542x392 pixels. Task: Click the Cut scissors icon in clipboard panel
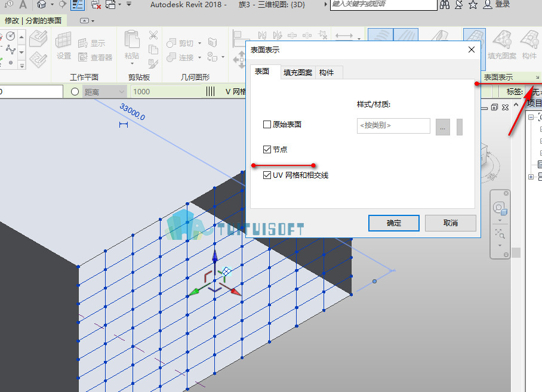click(x=153, y=35)
